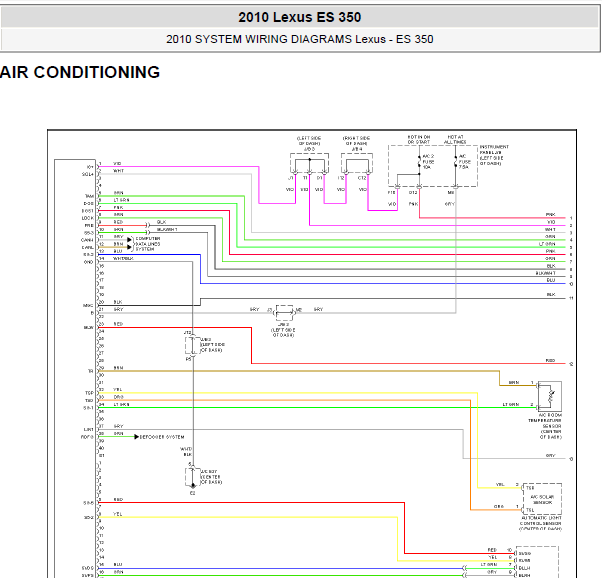
Task: Click connector pin label 'J1'
Action: (x=291, y=178)
